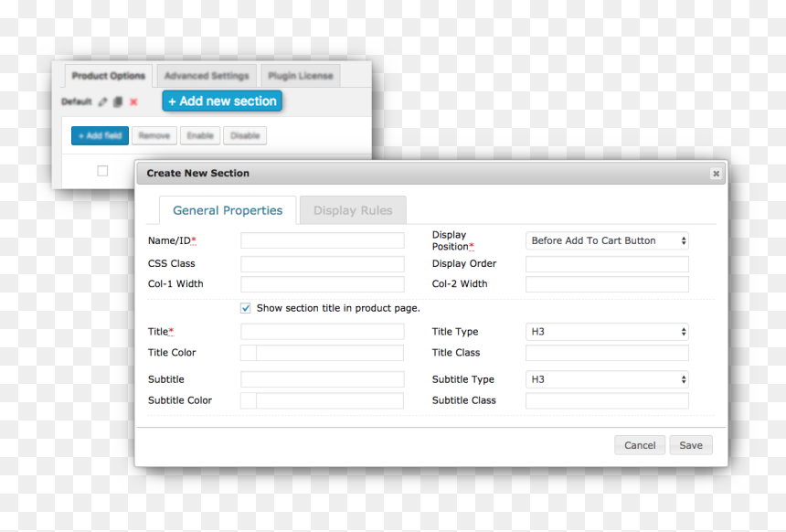Click the Remove button
The height and width of the screenshot is (532, 786).
pyautogui.click(x=154, y=136)
